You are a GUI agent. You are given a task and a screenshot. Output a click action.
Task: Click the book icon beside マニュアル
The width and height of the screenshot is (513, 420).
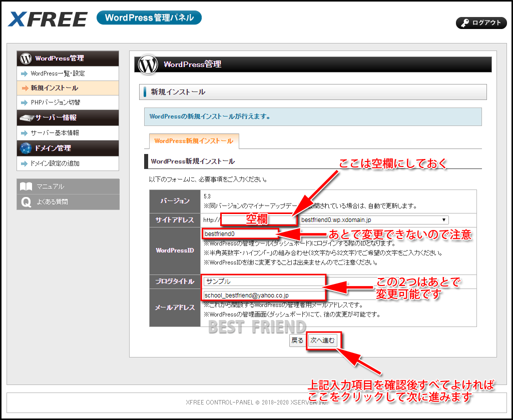point(26,186)
